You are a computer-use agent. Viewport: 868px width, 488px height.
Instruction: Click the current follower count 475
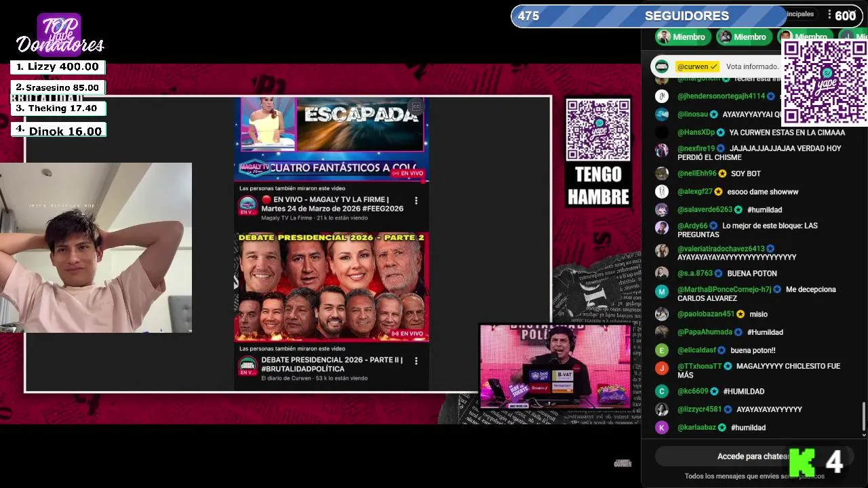(x=528, y=16)
